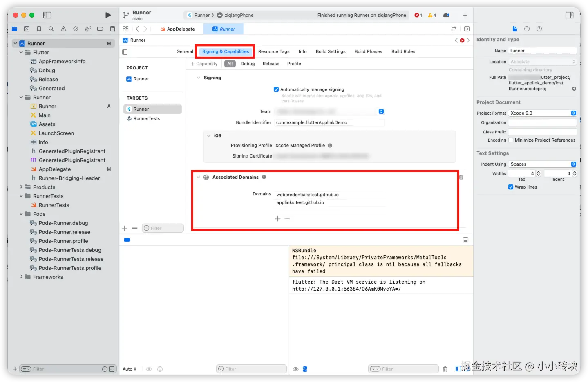Toggle the navigator sidebar panel

click(47, 15)
